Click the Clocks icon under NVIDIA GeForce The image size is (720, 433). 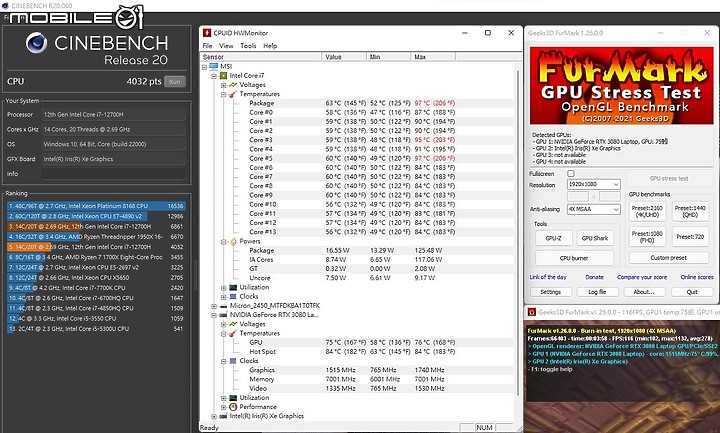pyautogui.click(x=233, y=361)
